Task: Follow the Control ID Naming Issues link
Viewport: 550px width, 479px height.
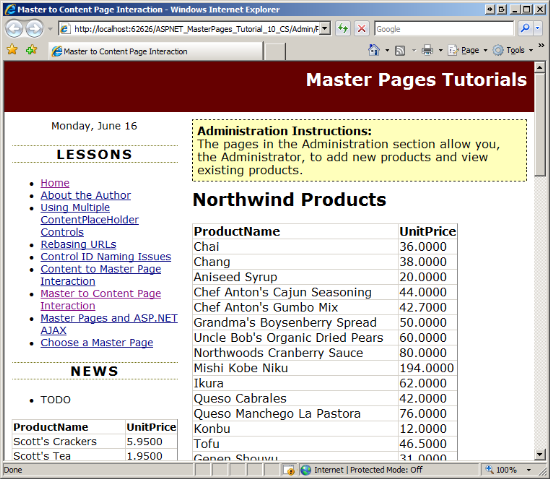Action: [x=106, y=257]
